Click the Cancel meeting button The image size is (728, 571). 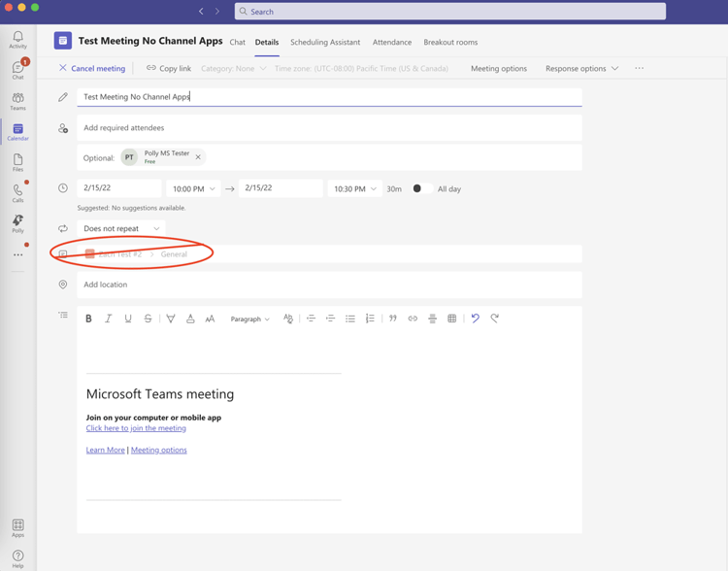(x=92, y=68)
